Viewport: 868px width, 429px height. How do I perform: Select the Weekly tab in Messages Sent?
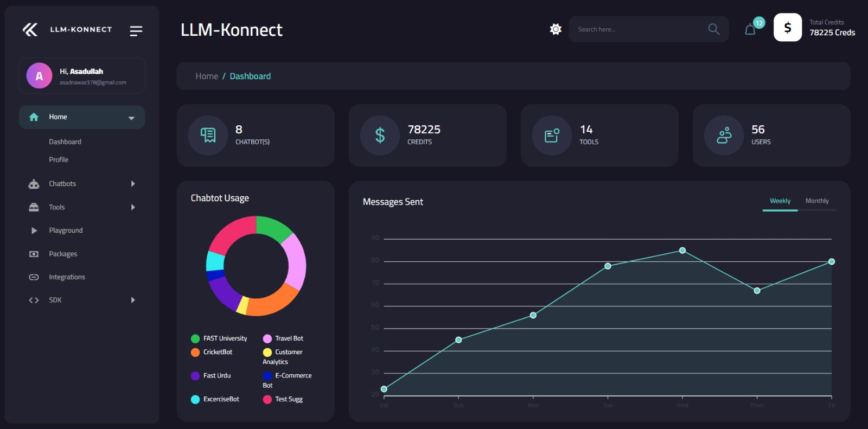click(x=780, y=201)
